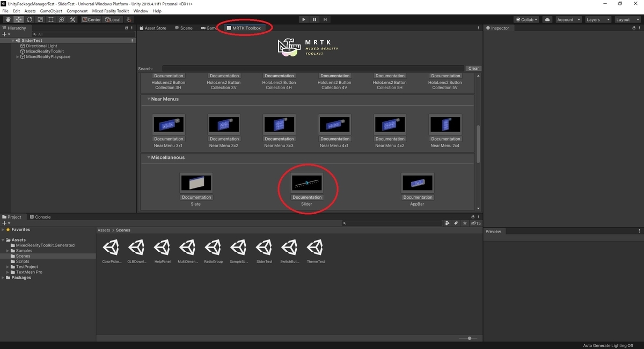This screenshot has width=644, height=349.
Task: Expand MixedRealityPlayspace in Hierarchy
Action: [18, 56]
